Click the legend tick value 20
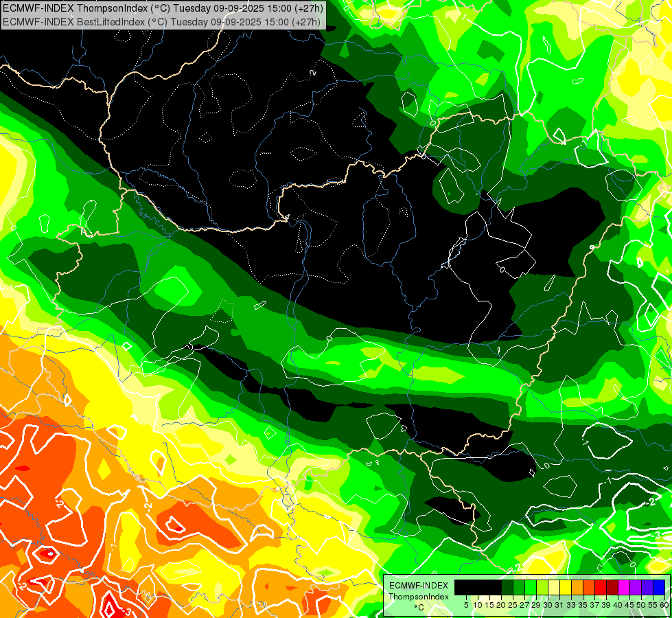 (x=501, y=605)
